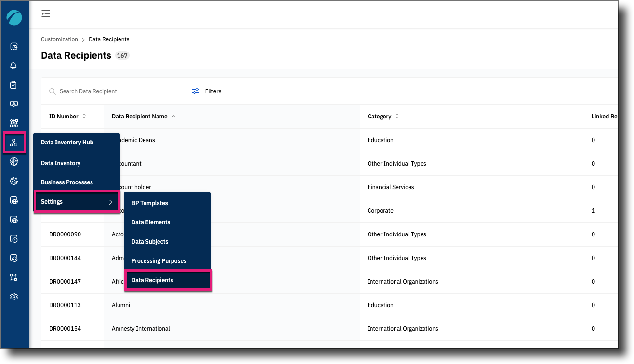Screen dimensions: 634x364
Task: Select Data Recipients from the submenu
Action: point(152,280)
